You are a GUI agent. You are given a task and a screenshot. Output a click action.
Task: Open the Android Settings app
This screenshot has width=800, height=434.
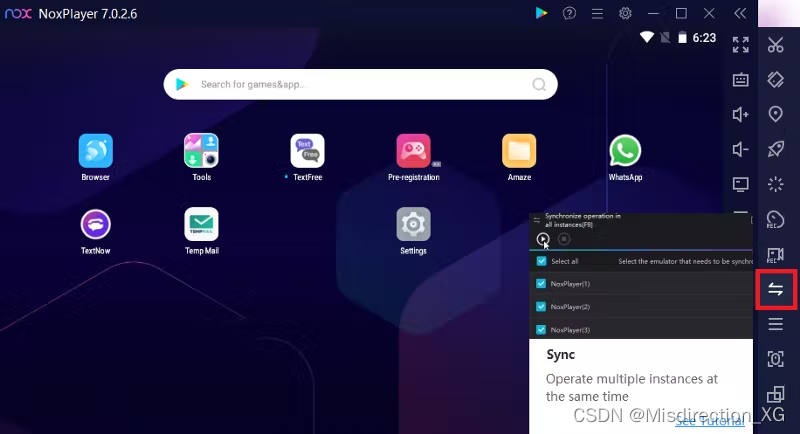pyautogui.click(x=413, y=224)
